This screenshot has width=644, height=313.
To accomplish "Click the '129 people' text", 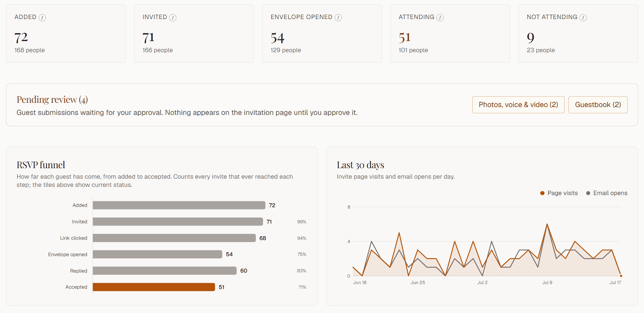I will (286, 50).
